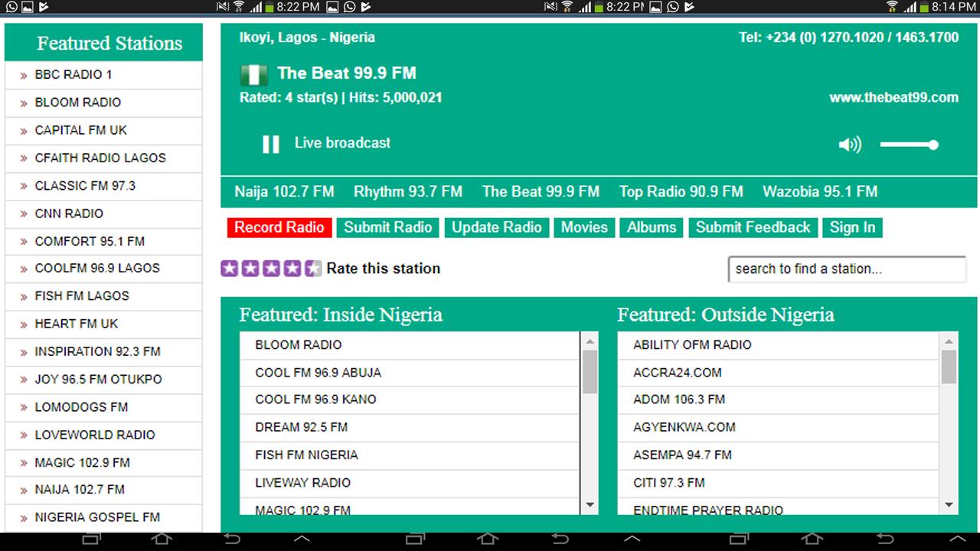Choose COOL FM 96.9 ABUJA
This screenshot has width=980, height=551.
coord(410,373)
